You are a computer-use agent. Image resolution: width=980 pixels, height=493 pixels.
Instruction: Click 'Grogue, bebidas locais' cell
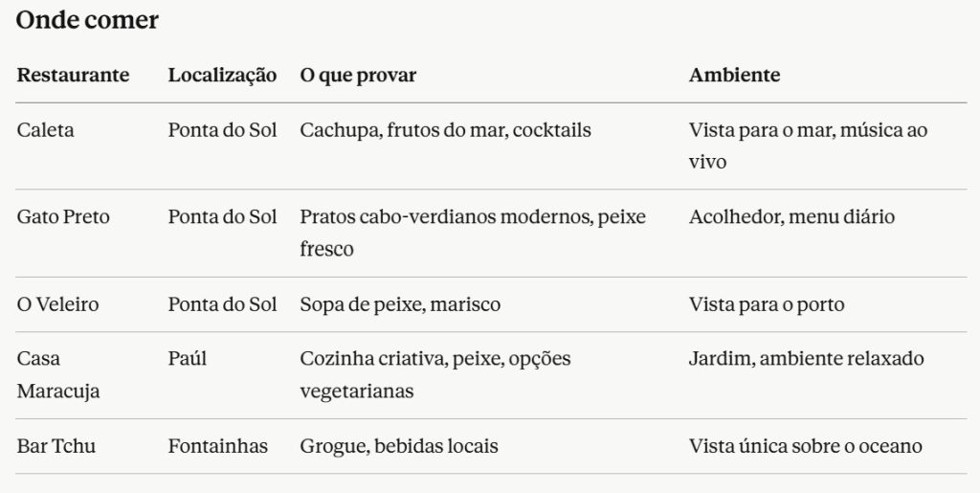[x=399, y=446]
